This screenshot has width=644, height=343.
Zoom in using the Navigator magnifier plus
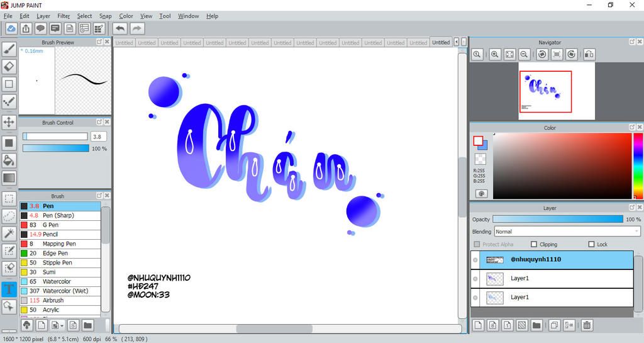point(495,54)
